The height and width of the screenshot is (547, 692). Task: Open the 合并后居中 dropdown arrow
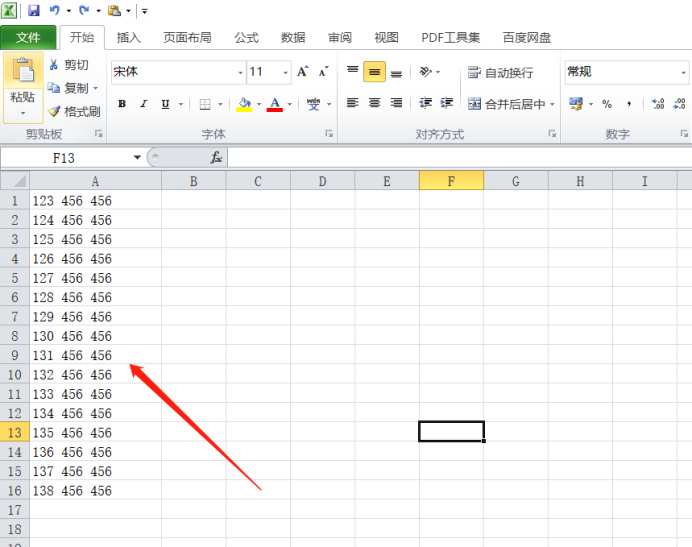pyautogui.click(x=552, y=104)
